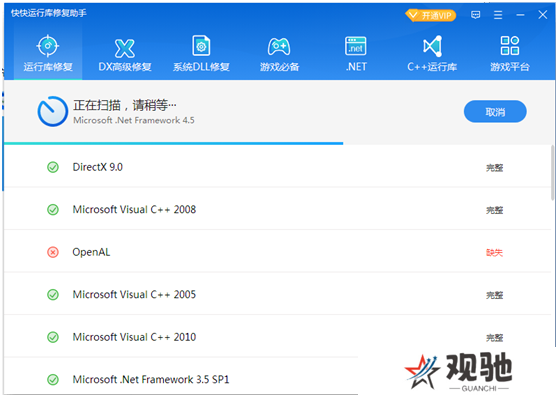
Task: Select Microsoft Visual C++ 2010 entry
Action: [x=277, y=337]
